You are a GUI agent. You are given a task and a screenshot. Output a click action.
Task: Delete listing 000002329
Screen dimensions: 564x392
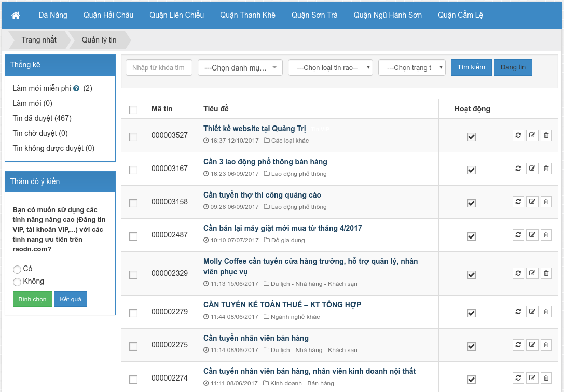point(546,273)
